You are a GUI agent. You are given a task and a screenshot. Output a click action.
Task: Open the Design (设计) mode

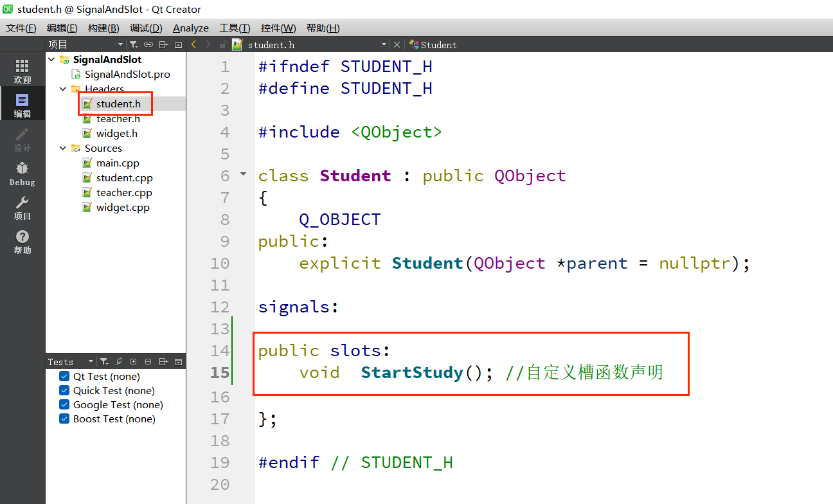pyautogui.click(x=22, y=139)
